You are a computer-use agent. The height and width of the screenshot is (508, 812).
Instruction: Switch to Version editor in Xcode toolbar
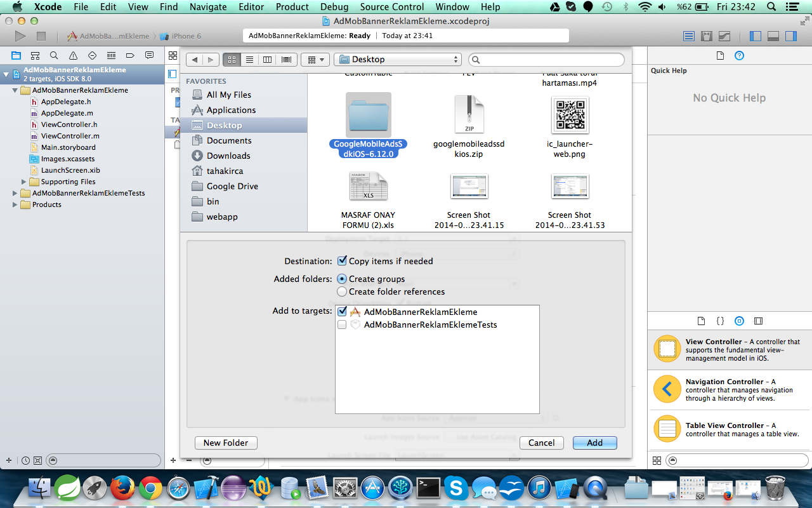coord(724,36)
